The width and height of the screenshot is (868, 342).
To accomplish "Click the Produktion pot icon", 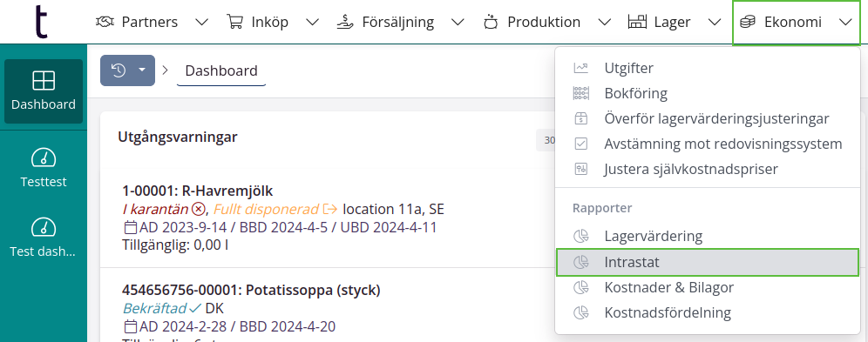I will coord(491,22).
